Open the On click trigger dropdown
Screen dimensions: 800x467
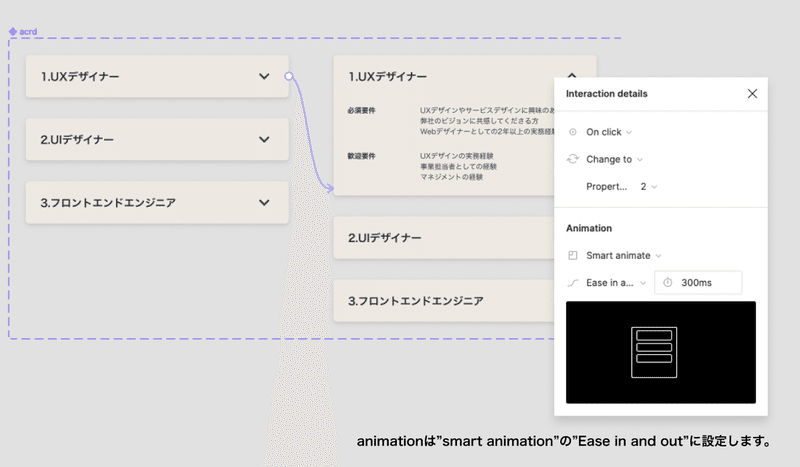pos(609,132)
